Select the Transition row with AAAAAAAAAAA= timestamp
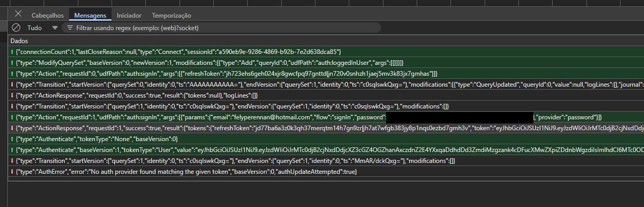 326,85
